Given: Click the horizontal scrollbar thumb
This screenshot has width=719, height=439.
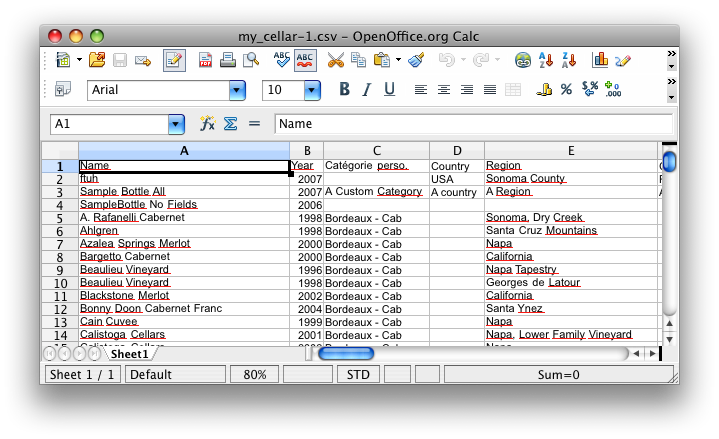Looking at the screenshot, I should coord(346,354).
